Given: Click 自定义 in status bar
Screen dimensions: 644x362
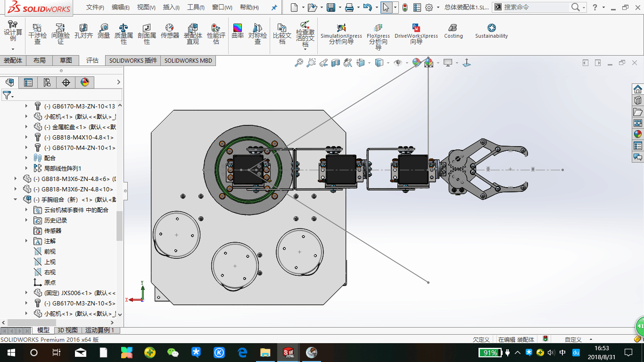Looking at the screenshot, I should [x=573, y=339].
